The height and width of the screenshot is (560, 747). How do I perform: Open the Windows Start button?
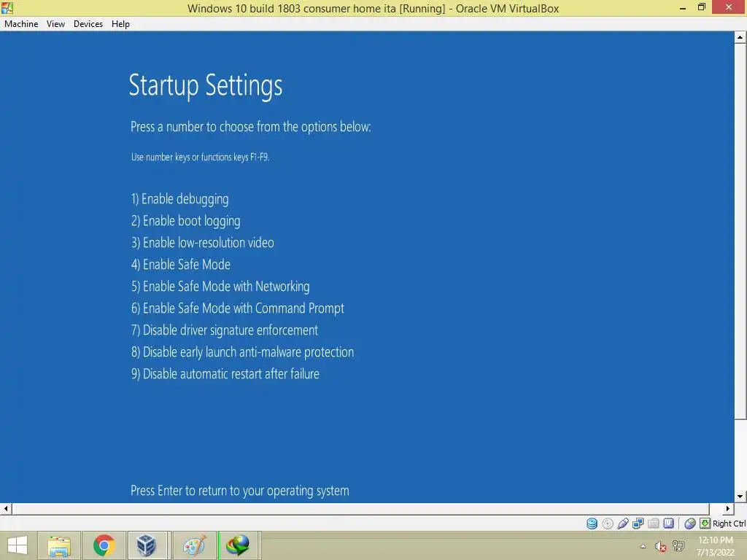[18, 545]
